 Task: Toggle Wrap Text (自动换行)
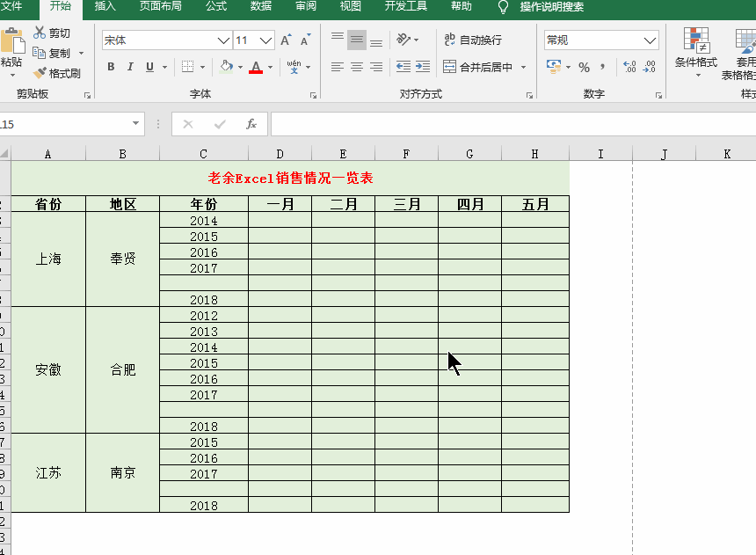pyautogui.click(x=473, y=40)
